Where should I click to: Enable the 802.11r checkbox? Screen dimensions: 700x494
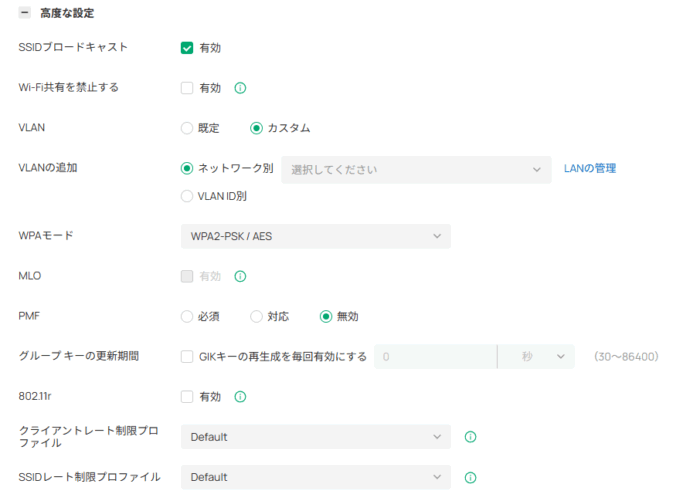click(x=187, y=397)
